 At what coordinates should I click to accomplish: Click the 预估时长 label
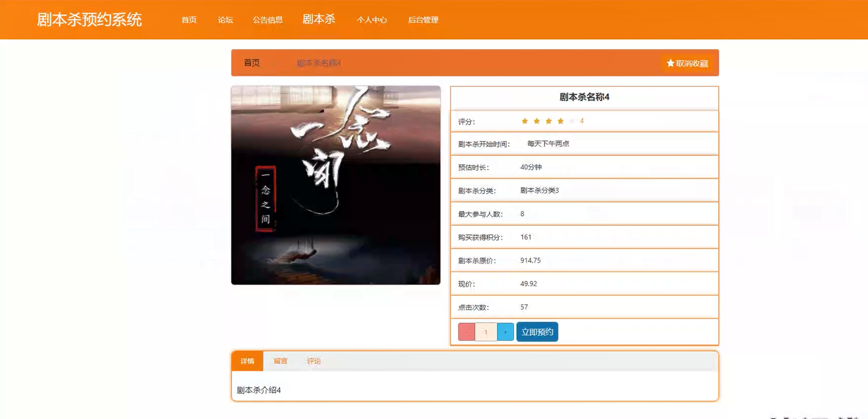tap(473, 168)
